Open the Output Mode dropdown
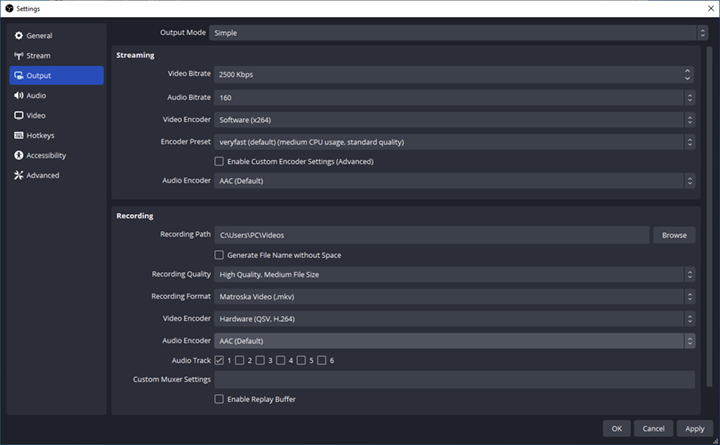720x445 pixels. point(458,33)
